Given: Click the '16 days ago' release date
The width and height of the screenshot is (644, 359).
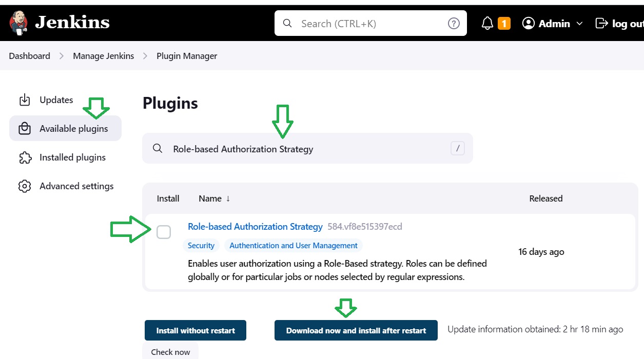Looking at the screenshot, I should (541, 252).
